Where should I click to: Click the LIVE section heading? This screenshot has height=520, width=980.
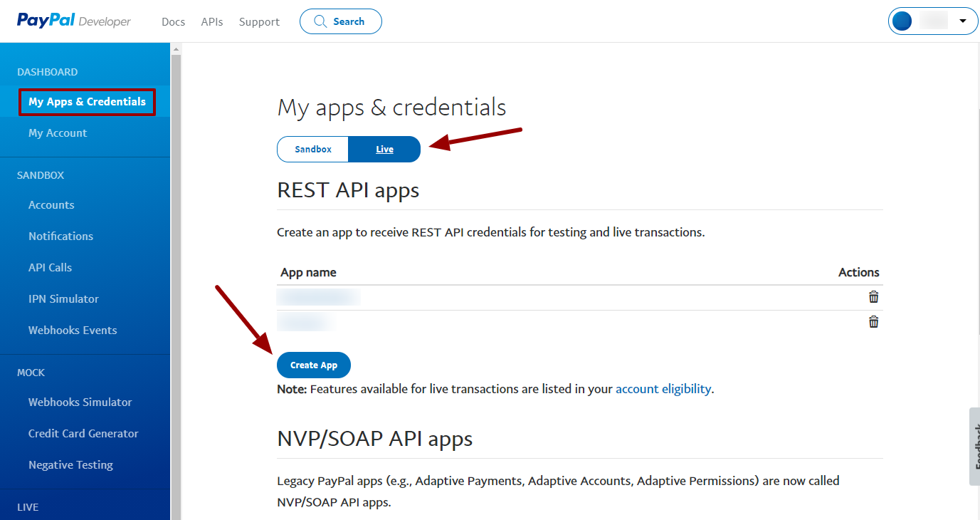(28, 507)
